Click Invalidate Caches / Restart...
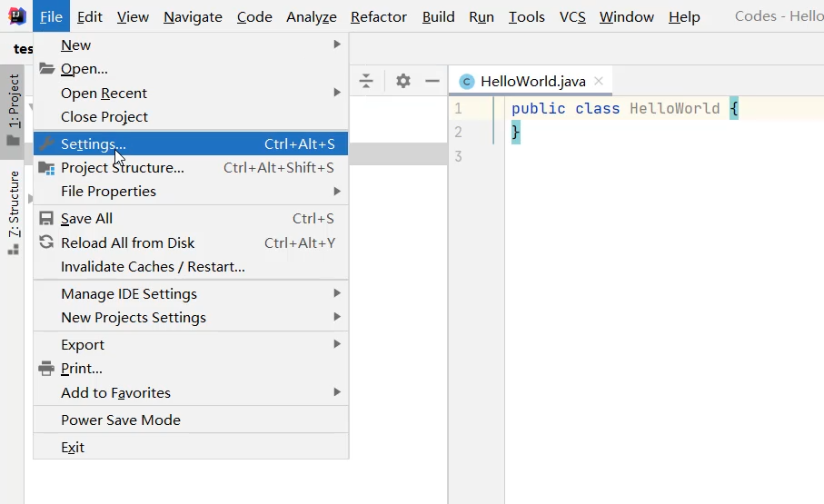824x504 pixels. pos(153,266)
